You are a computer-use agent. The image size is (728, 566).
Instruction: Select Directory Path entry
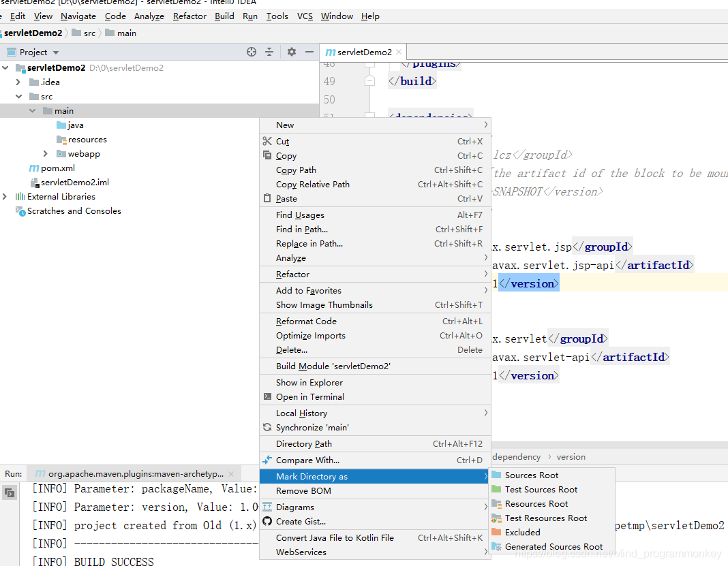[x=375, y=443]
